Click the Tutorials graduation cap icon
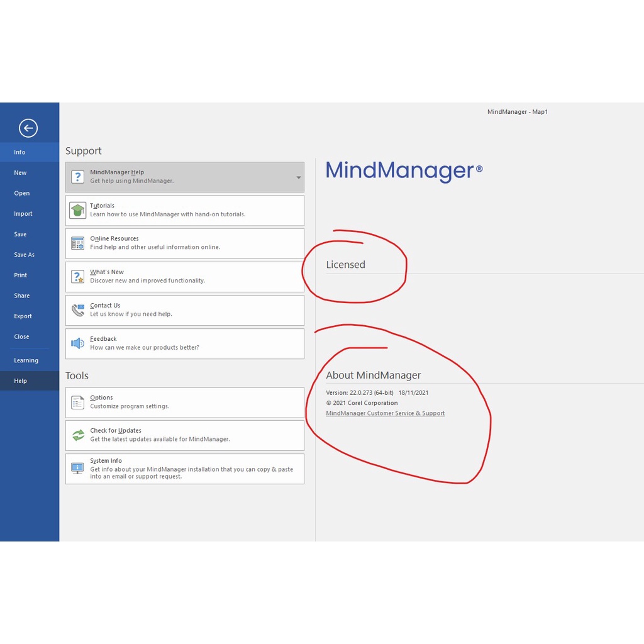The width and height of the screenshot is (644, 644). coord(77,210)
